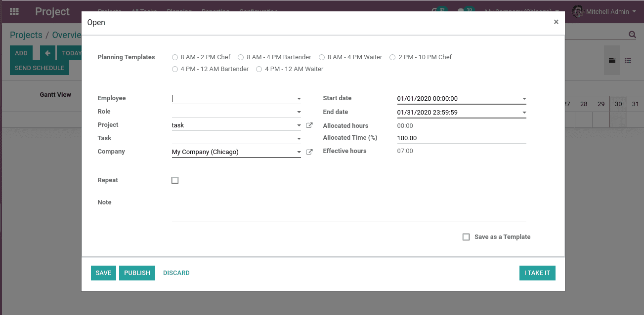Click the Effective hours value 07:00
The width and height of the screenshot is (644, 315).
pyautogui.click(x=405, y=151)
